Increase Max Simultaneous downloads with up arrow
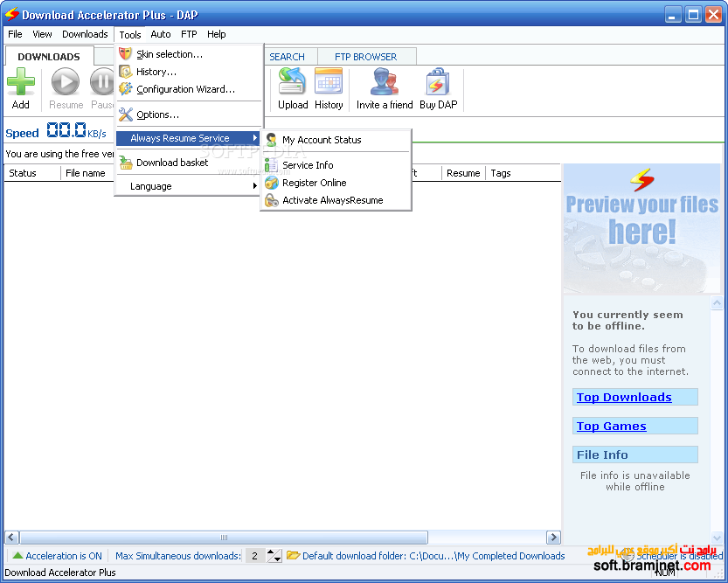728x583 pixels. 272,552
